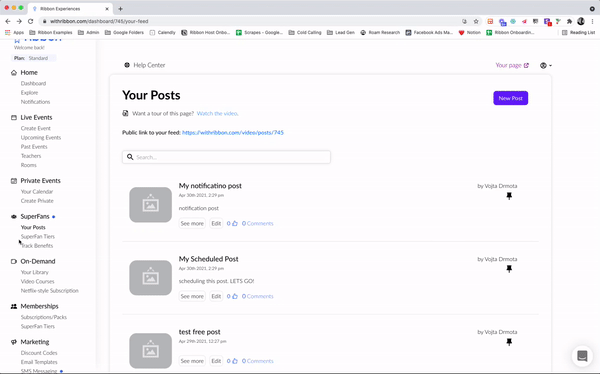
Task: Open comments on My notificatino post
Action: [258, 223]
